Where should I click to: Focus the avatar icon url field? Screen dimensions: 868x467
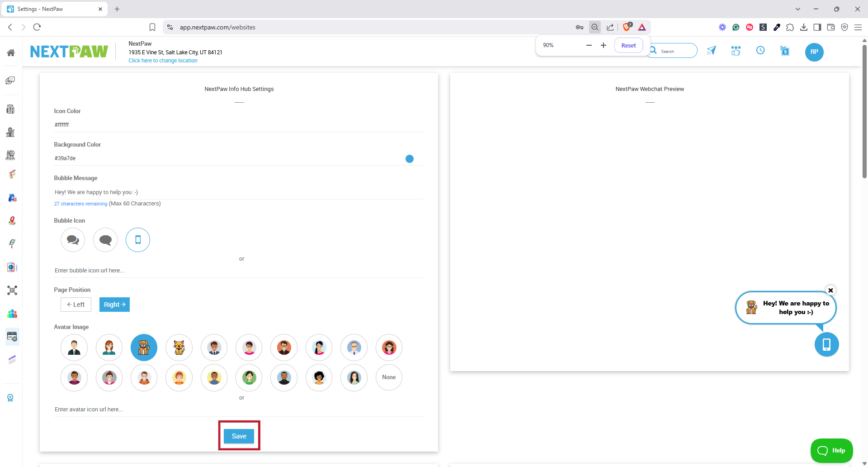coord(239,410)
